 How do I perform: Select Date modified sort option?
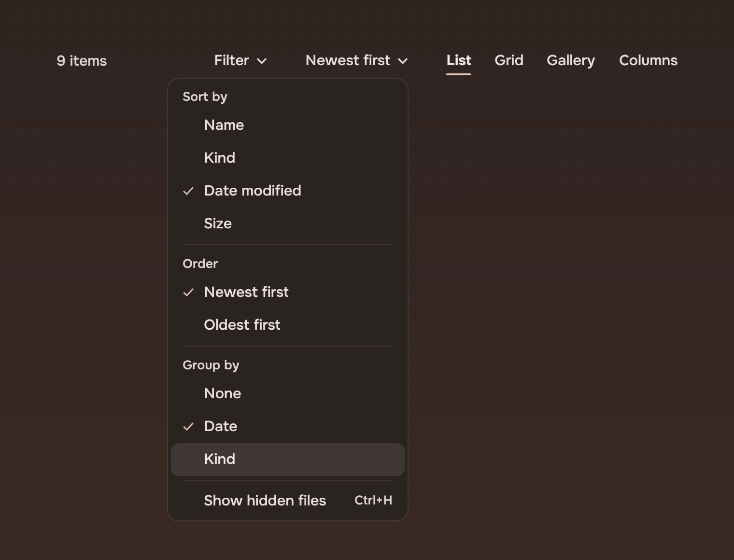(x=288, y=191)
